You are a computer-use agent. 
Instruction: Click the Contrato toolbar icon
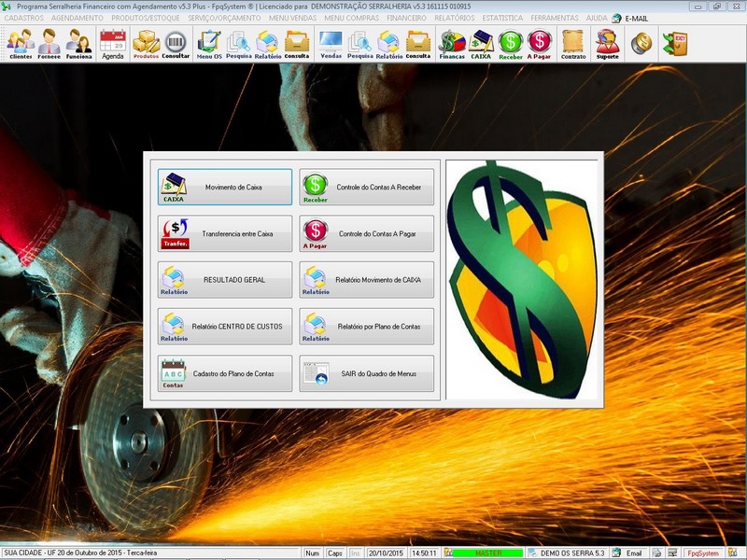(573, 44)
